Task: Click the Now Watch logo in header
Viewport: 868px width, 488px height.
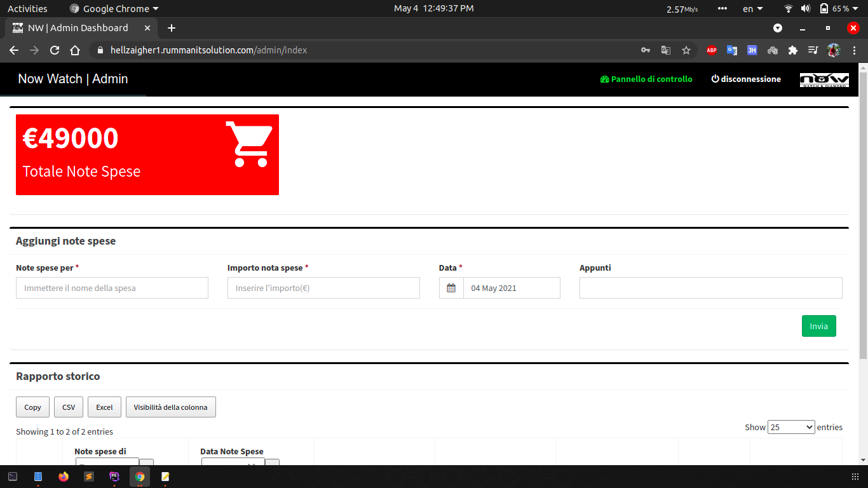Action: click(824, 80)
